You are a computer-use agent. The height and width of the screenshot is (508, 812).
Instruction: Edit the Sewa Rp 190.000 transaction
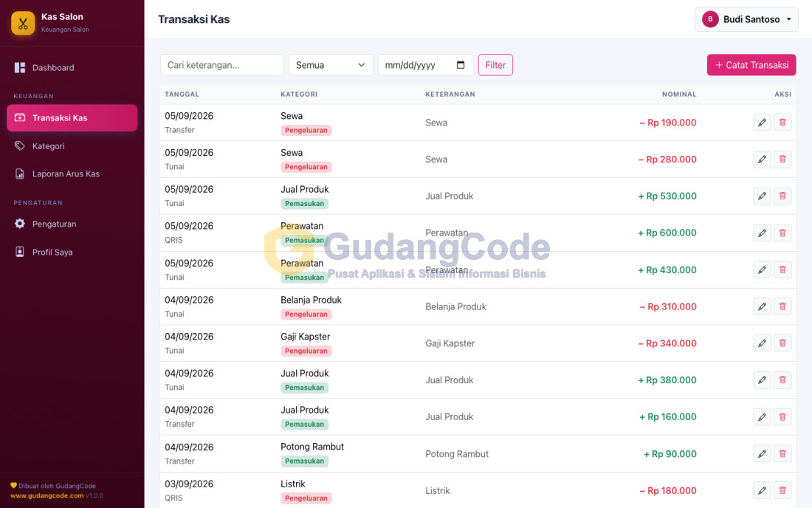coord(763,123)
